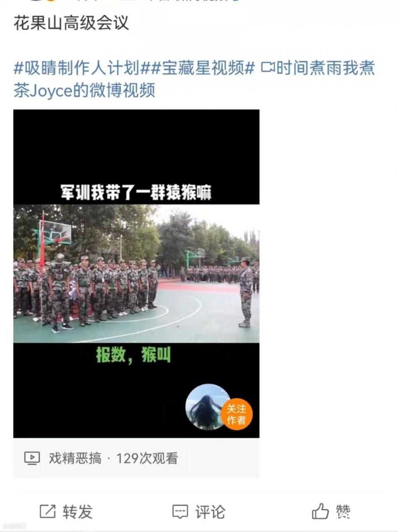Open the author's round avatar in video
The image size is (398, 532).
pyautogui.click(x=207, y=407)
